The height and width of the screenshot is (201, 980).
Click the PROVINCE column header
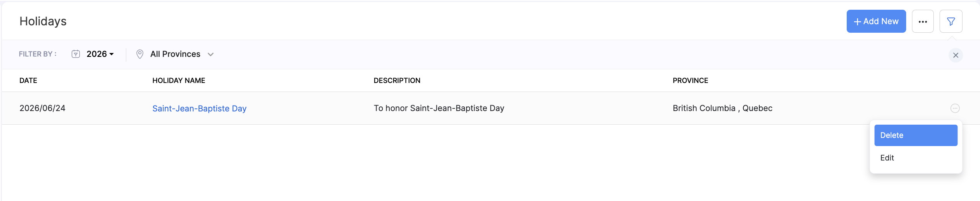pos(690,81)
